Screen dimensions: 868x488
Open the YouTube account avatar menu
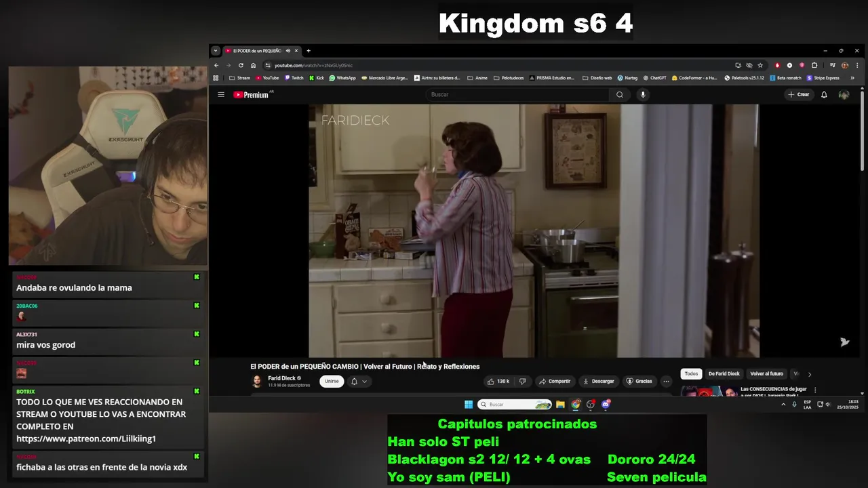point(844,95)
